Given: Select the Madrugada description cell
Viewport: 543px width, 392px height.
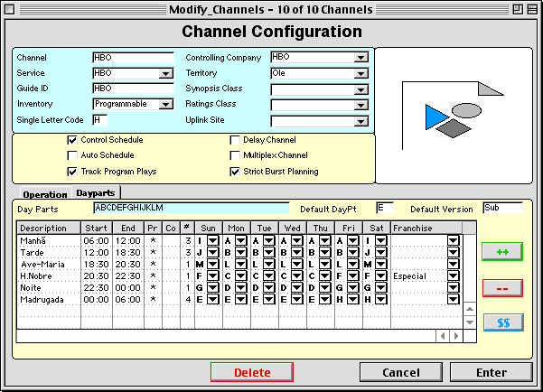Looking at the screenshot, I should point(49,300).
